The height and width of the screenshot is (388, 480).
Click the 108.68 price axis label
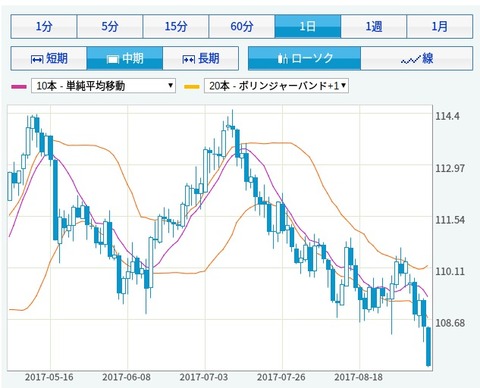pyautogui.click(x=450, y=323)
